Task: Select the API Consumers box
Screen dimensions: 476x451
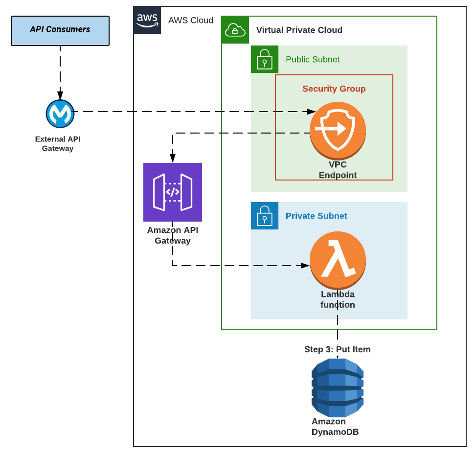Action: click(60, 30)
